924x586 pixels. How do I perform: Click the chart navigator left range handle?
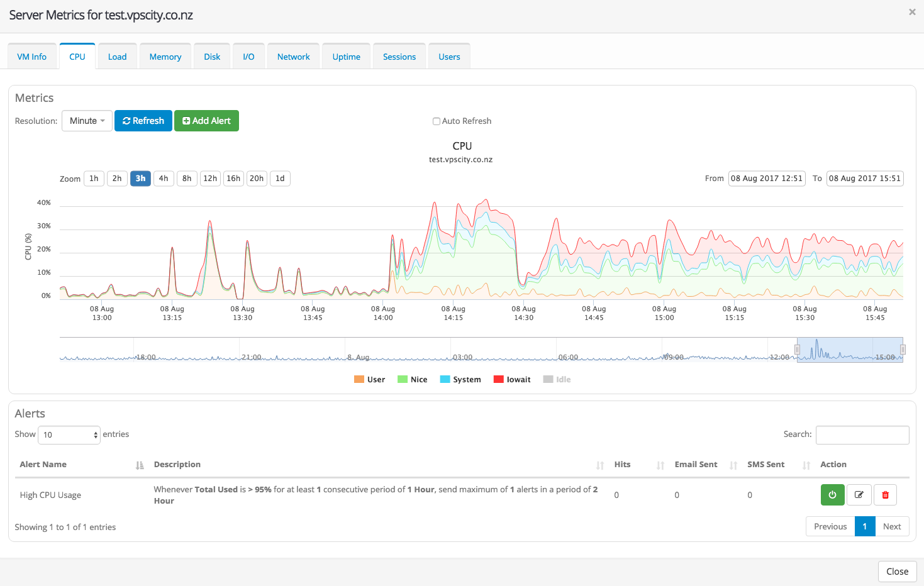(x=797, y=350)
